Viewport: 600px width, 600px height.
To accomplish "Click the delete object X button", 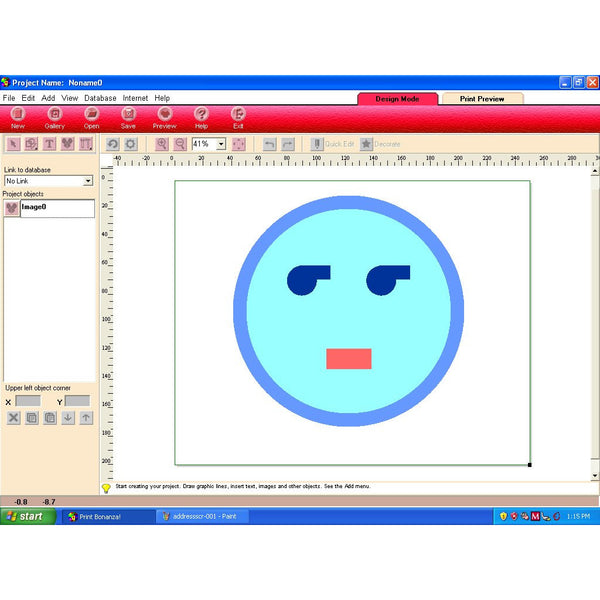I will 13,418.
